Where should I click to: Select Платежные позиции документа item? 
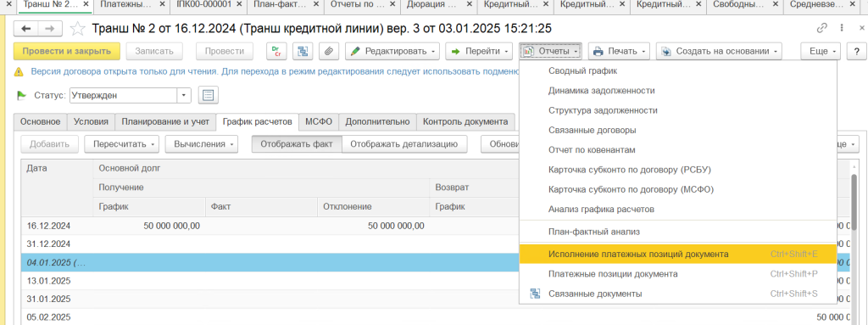pyautogui.click(x=677, y=274)
